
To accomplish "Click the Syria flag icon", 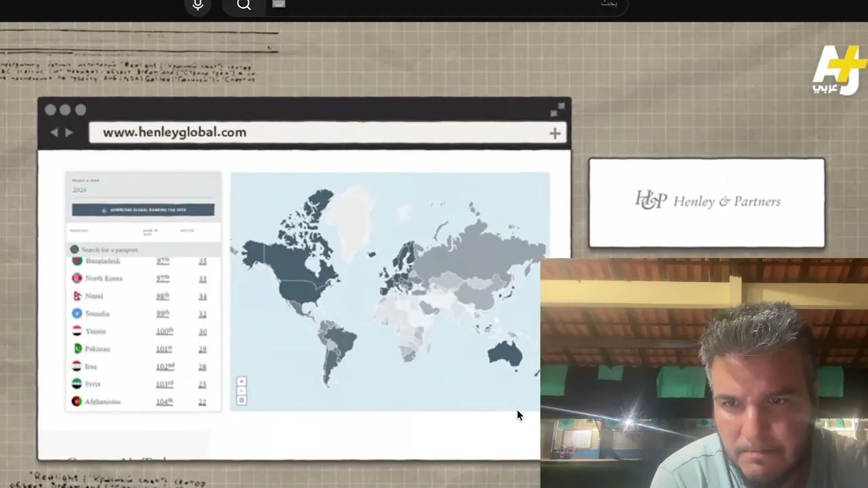I will 77,384.
